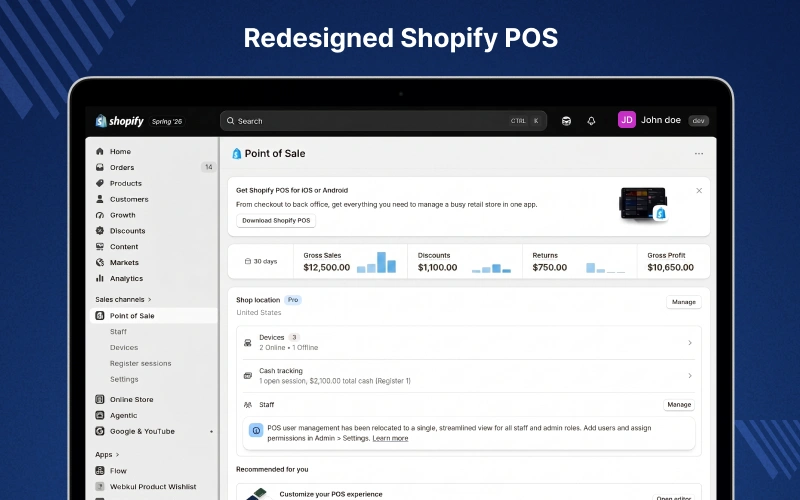Click the Devices register icon
This screenshot has width=800, height=500.
(248, 343)
